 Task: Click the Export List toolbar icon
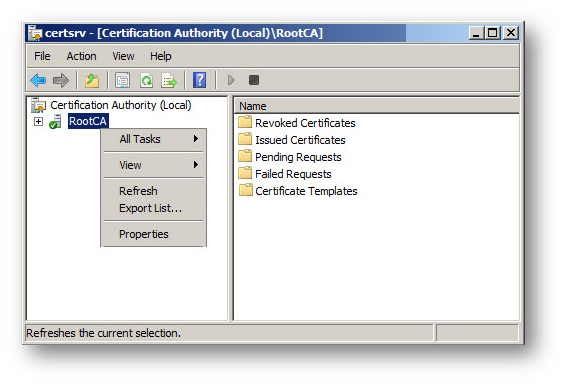(169, 80)
